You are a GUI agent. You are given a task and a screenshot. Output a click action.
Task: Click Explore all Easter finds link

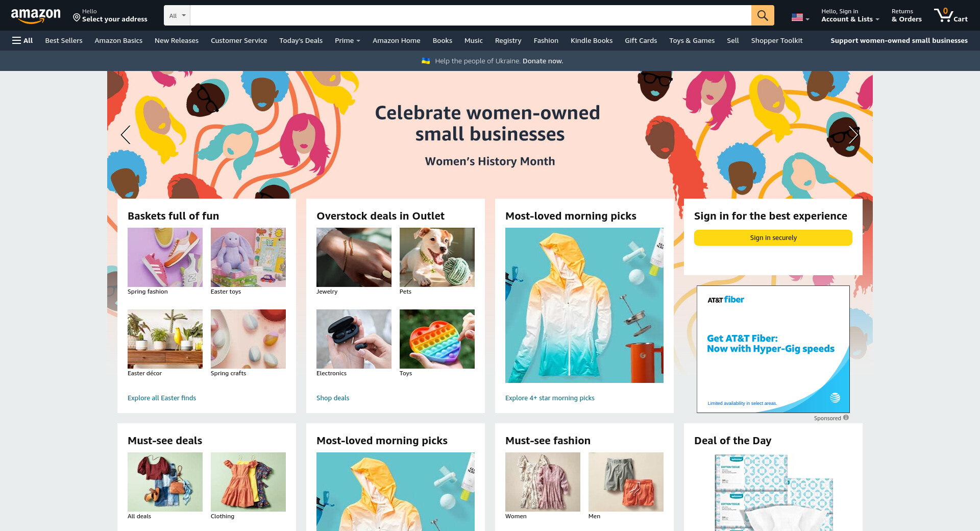click(162, 398)
